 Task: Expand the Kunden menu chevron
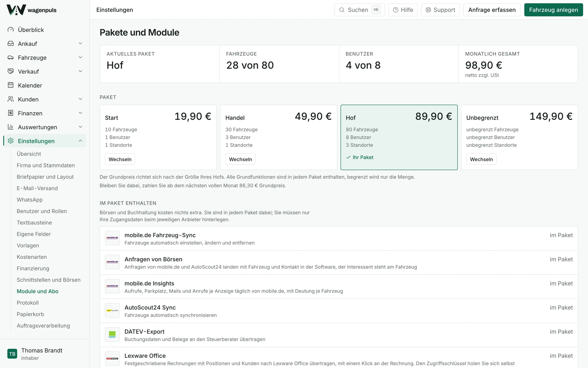tap(80, 99)
